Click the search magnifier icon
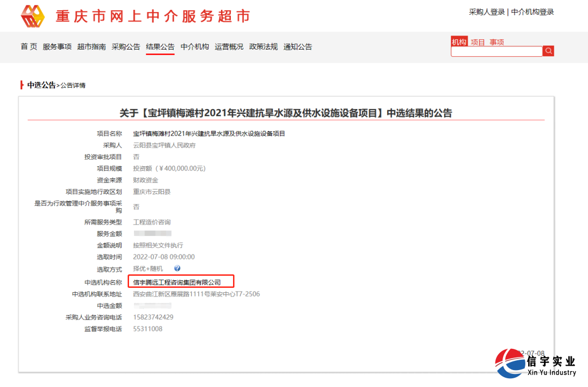 click(548, 51)
